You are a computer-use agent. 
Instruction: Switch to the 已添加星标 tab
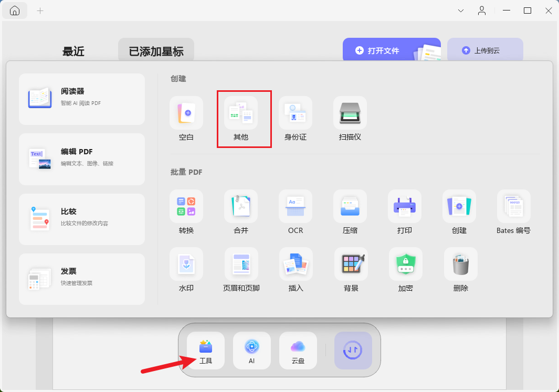(156, 51)
